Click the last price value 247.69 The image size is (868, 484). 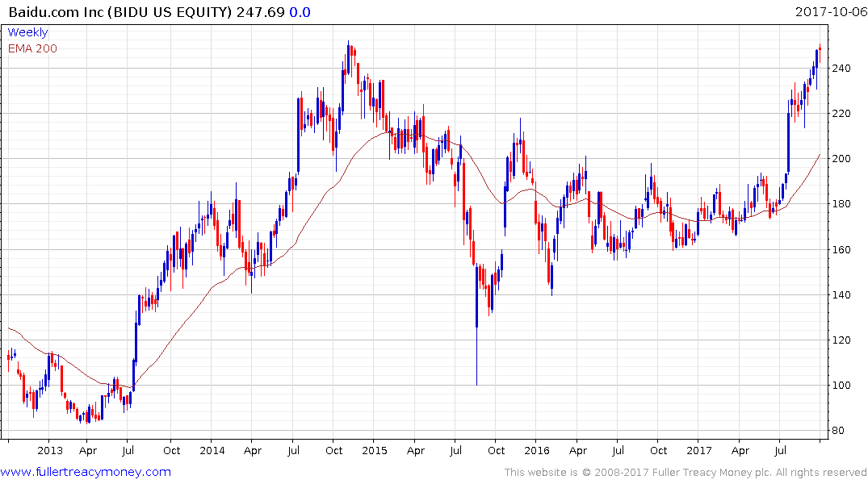coord(261,12)
